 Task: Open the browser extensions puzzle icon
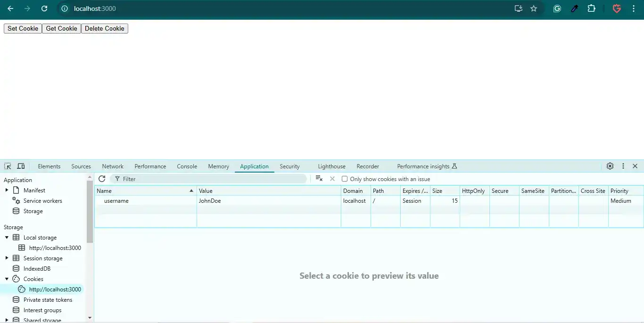[x=591, y=8]
